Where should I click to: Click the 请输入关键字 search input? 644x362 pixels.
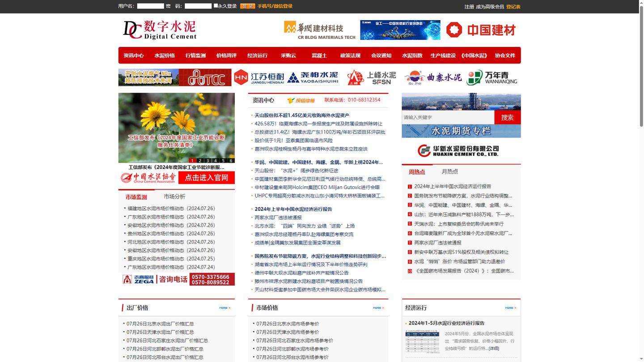click(x=448, y=117)
